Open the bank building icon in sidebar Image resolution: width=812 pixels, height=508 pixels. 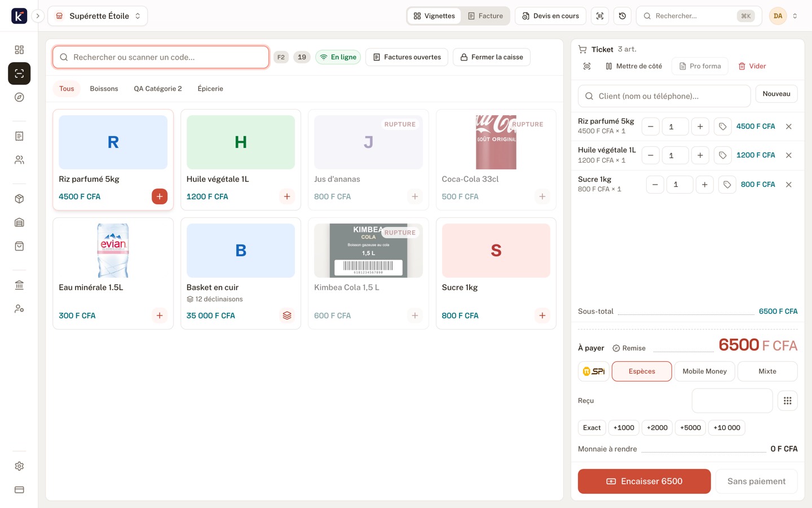click(19, 285)
